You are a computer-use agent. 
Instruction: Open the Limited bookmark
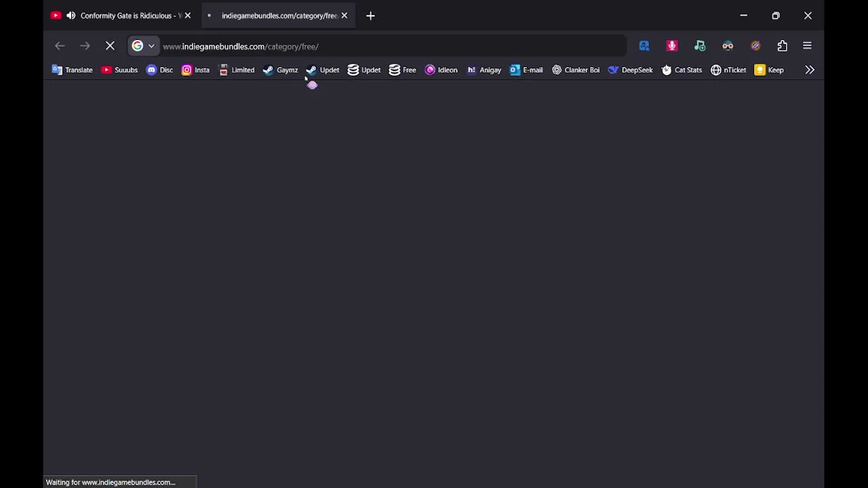237,70
